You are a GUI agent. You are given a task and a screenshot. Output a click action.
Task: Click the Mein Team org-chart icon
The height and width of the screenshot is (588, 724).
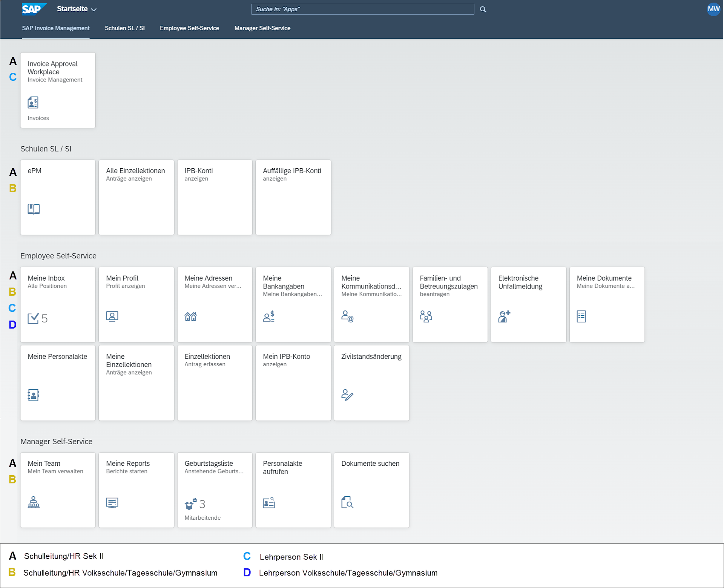[x=34, y=502]
